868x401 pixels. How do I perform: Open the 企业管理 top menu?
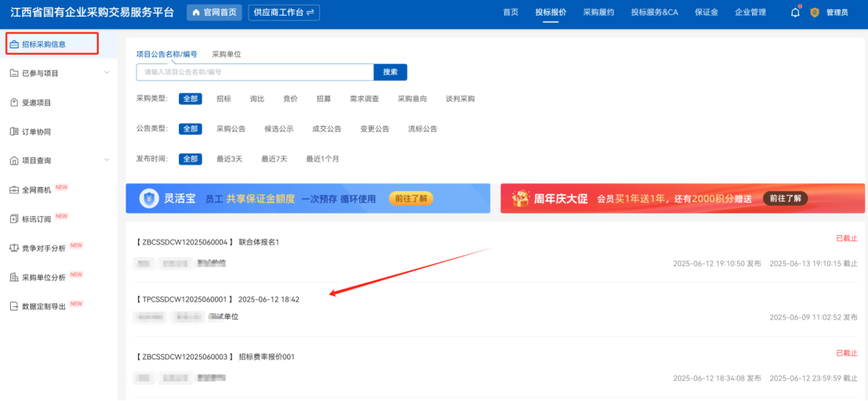(750, 13)
